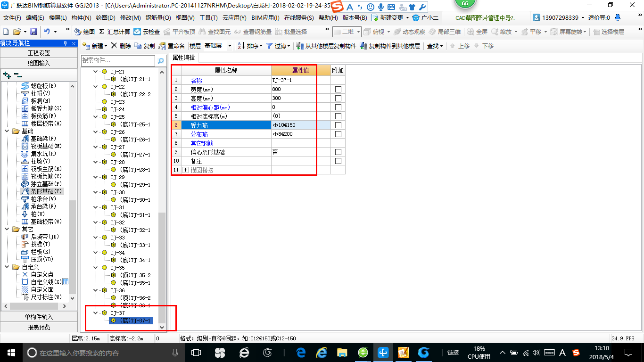This screenshot has width=644, height=362.
Task: Click collapse-all minus icon in navigation tree
Action: (17, 74)
